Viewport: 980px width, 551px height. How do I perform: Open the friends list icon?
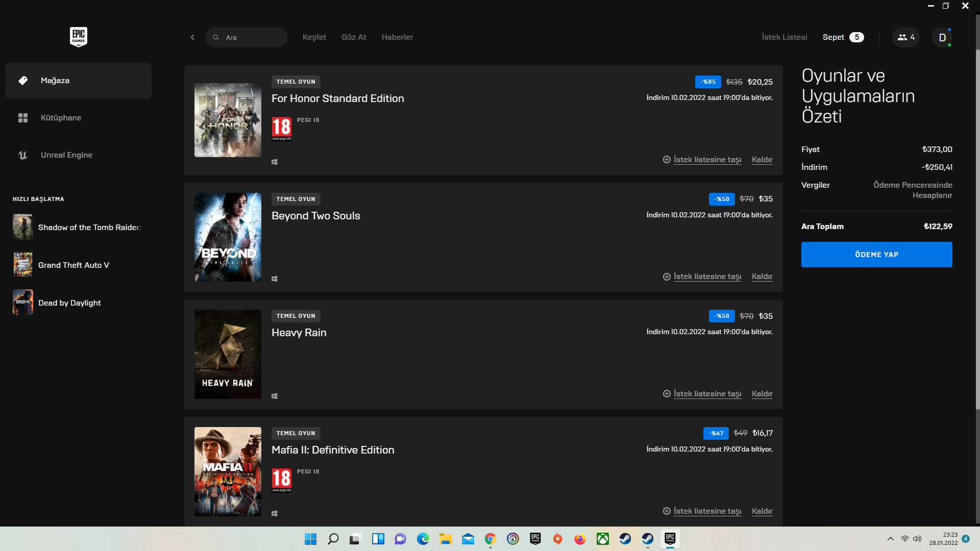[x=905, y=37]
